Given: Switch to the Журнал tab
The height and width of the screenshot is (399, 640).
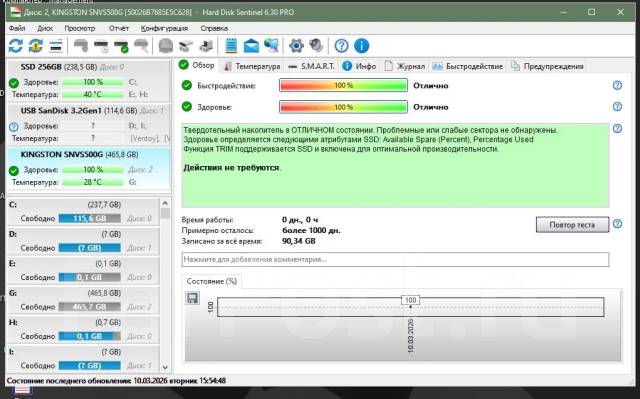Looking at the screenshot, I should coord(405,66).
